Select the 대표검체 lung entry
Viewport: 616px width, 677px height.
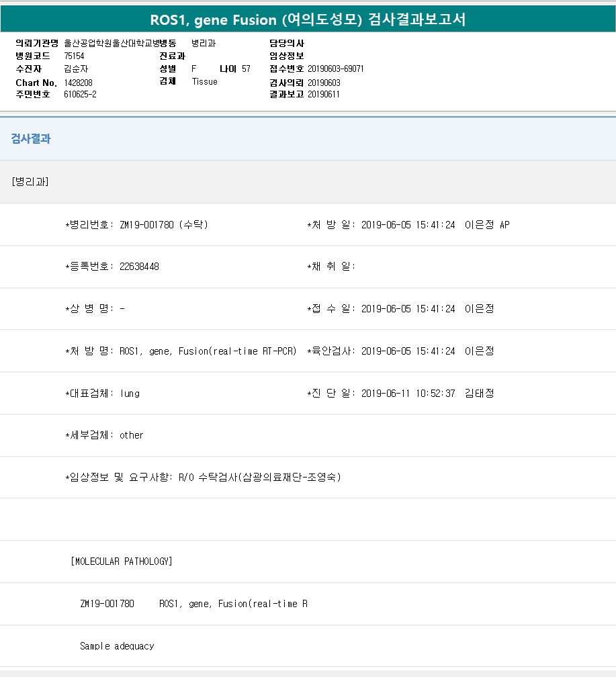pyautogui.click(x=102, y=394)
